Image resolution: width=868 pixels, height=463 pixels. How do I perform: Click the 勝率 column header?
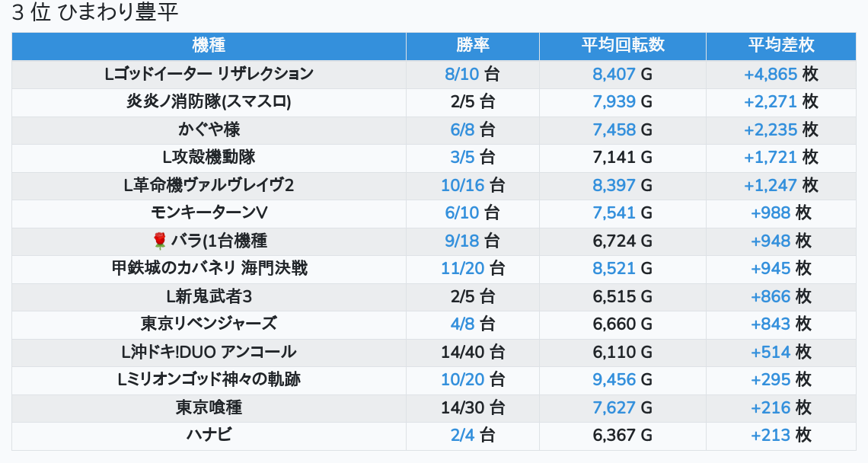(x=472, y=46)
